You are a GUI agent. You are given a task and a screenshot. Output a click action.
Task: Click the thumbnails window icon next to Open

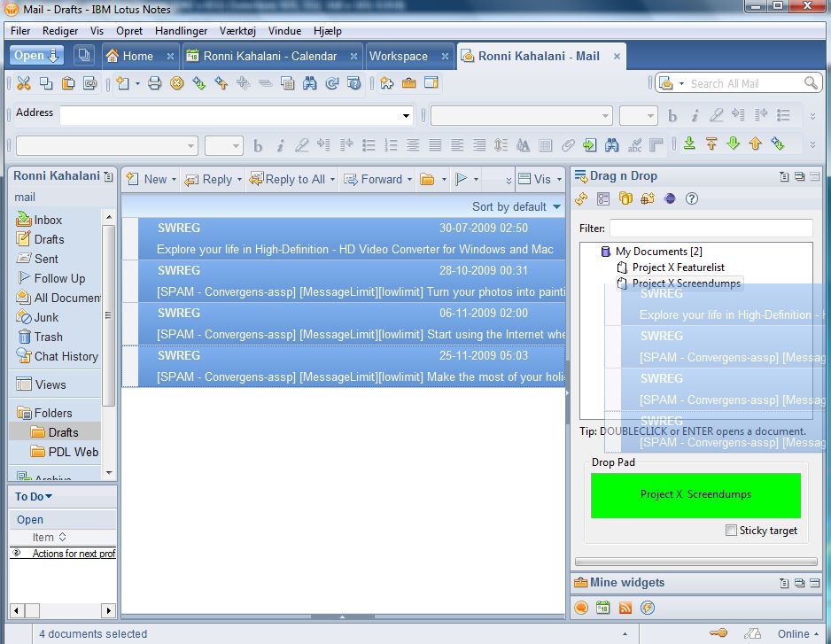(x=84, y=55)
